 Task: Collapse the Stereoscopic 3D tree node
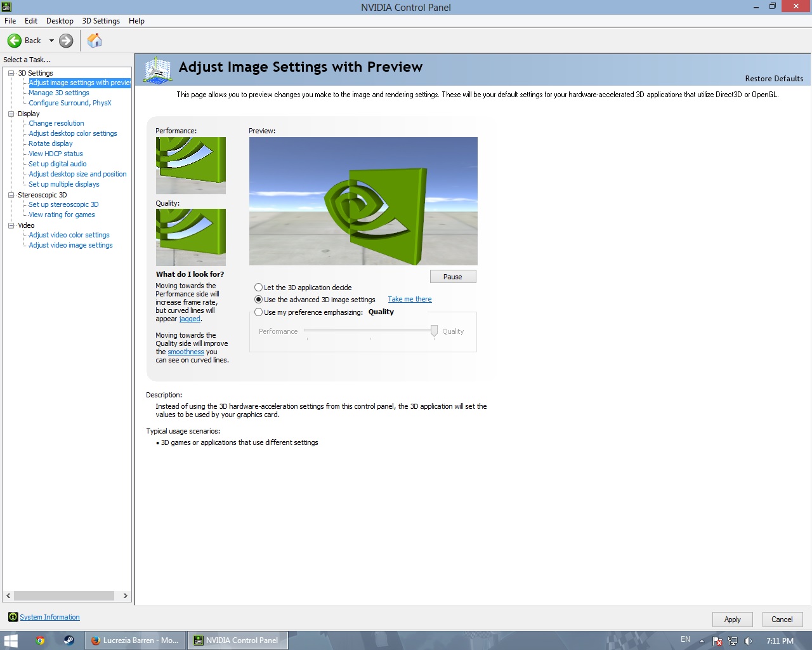click(x=11, y=195)
